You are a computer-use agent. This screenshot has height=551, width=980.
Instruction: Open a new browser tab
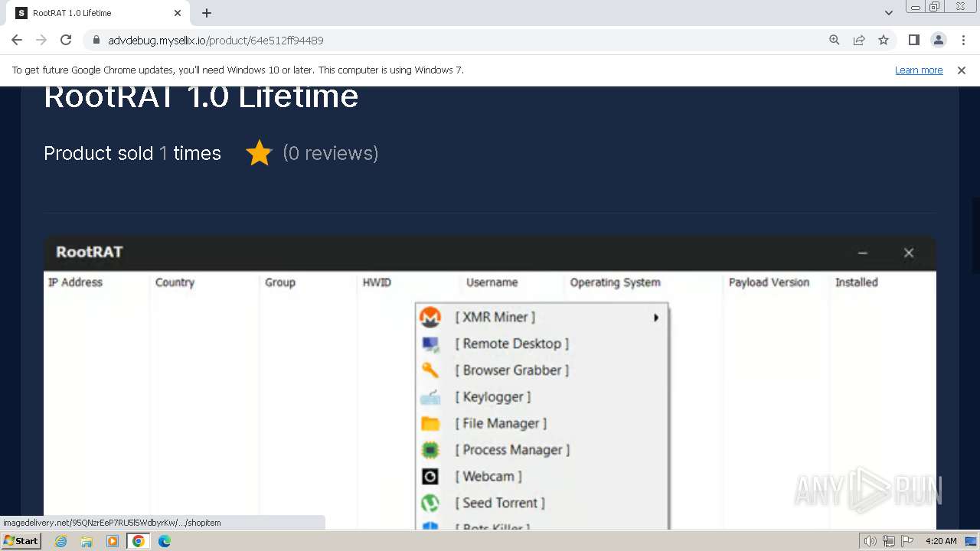207,13
